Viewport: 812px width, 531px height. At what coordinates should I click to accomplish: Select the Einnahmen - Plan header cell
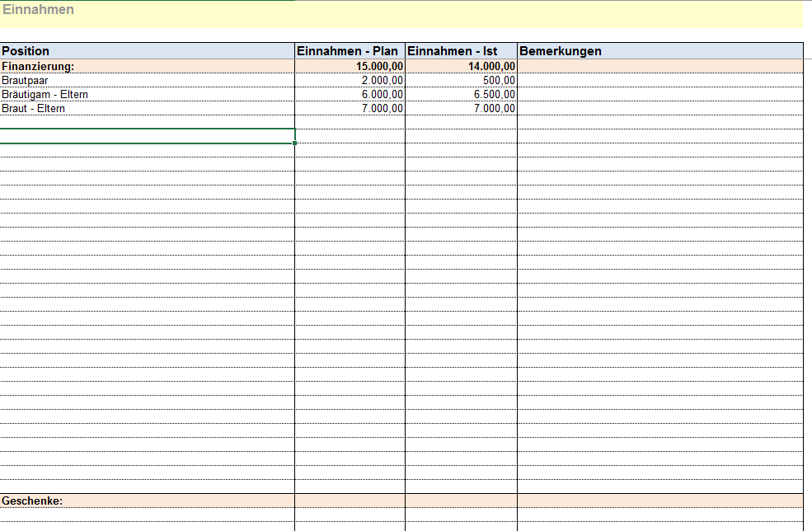click(350, 51)
